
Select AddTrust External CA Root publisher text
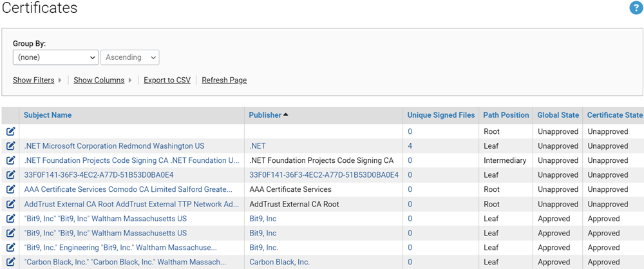pyautogui.click(x=294, y=204)
